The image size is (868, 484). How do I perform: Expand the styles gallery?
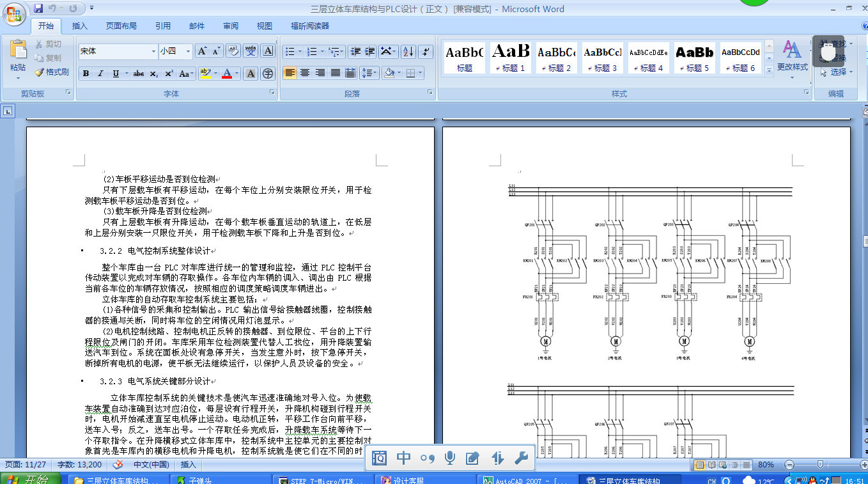pyautogui.click(x=769, y=70)
